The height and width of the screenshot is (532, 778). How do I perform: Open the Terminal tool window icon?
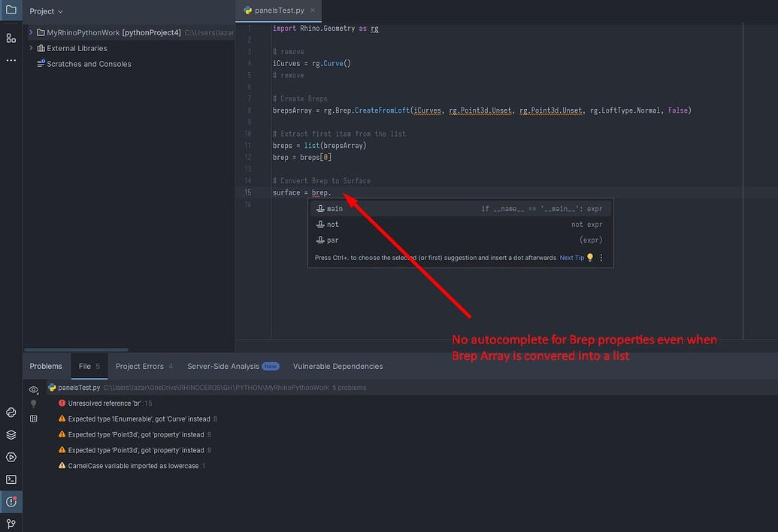tap(10, 479)
